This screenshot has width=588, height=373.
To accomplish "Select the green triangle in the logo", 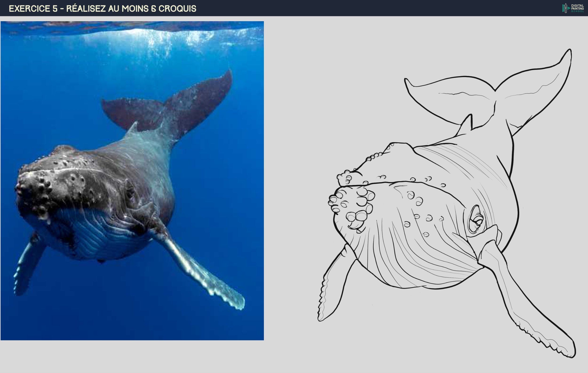I will 564,9.
